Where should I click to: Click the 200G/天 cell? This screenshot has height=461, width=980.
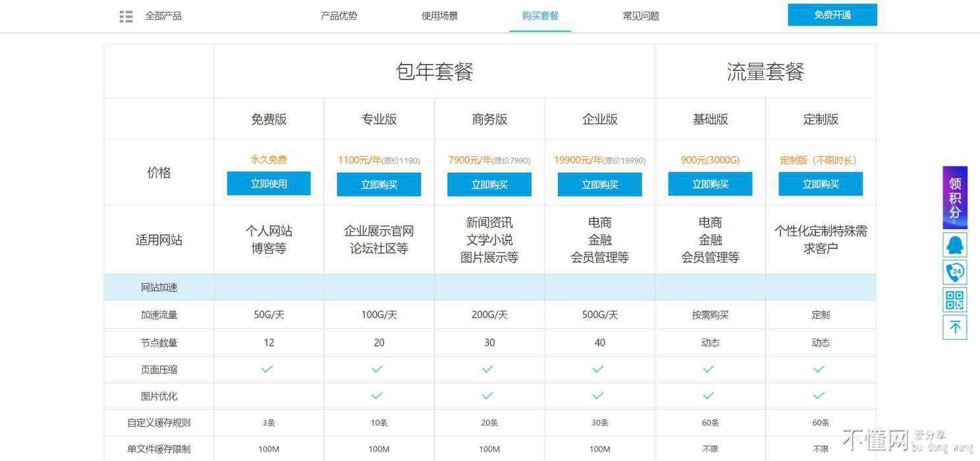[489, 315]
